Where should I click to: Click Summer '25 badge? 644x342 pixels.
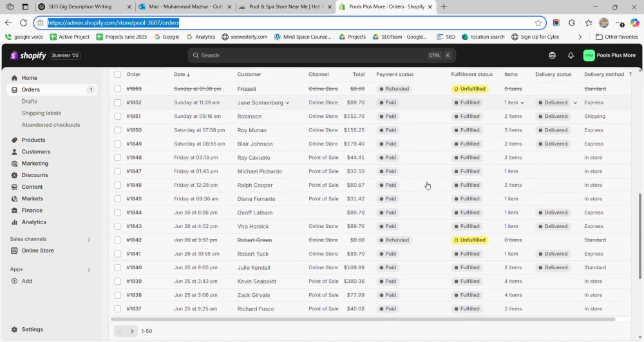65,55
